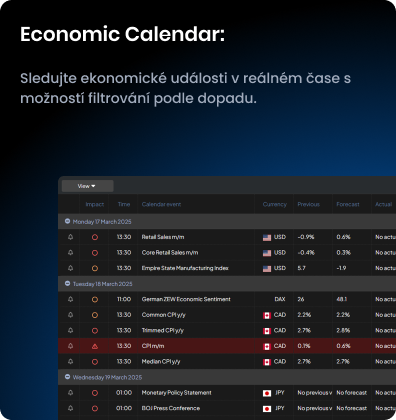Click impact icon for Trimmed CPI y/y
396x420 pixels.
pyautogui.click(x=95, y=331)
